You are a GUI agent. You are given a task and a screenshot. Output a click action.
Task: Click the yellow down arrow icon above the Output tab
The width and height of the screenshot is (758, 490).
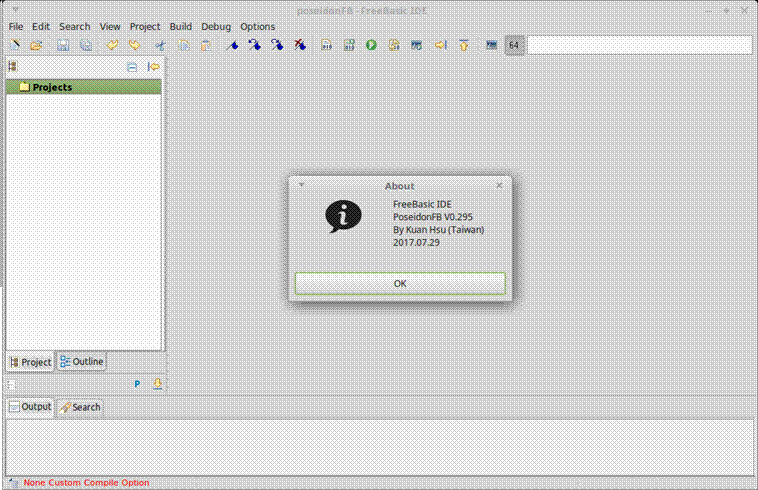click(x=158, y=384)
